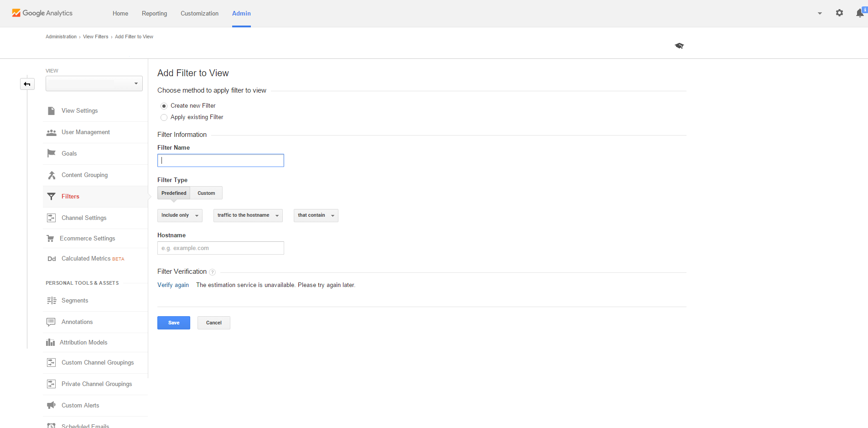Click the Goals flag icon
868x428 pixels.
[52, 153]
